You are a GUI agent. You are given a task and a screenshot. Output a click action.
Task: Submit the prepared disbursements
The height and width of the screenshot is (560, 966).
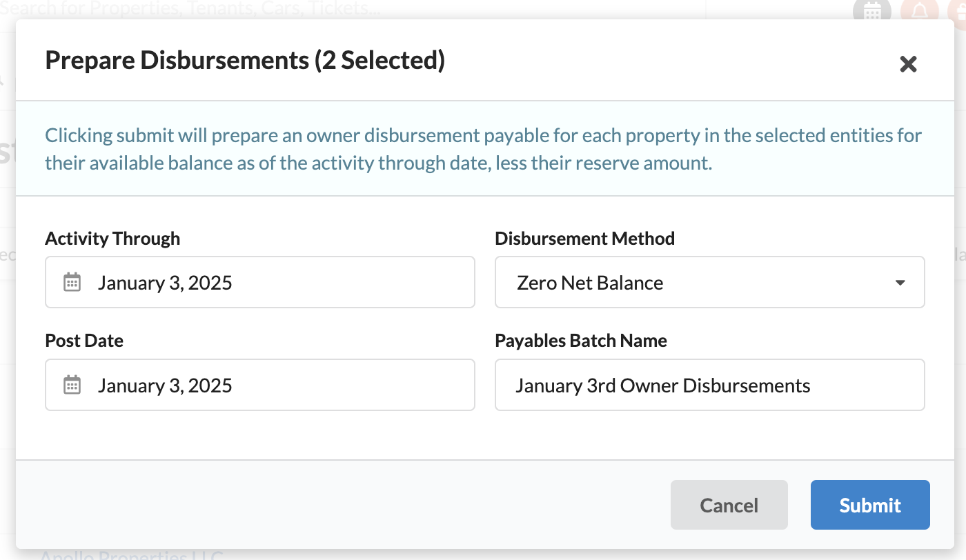(870, 505)
